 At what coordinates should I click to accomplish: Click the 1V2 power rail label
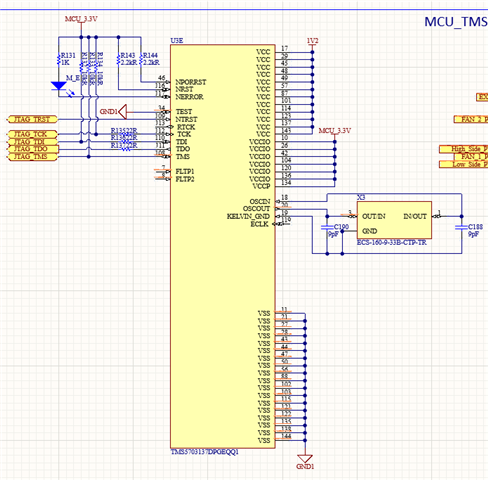(x=312, y=41)
